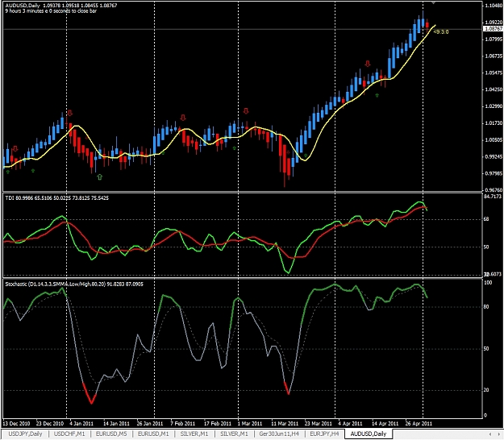Click the current price label 1.08767
The image size is (504, 440).
[493, 28]
